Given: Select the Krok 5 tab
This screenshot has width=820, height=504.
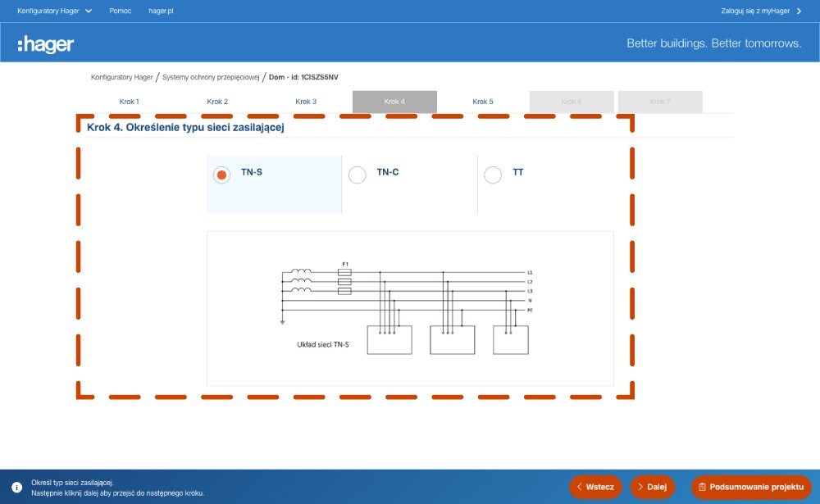Looking at the screenshot, I should [x=483, y=102].
